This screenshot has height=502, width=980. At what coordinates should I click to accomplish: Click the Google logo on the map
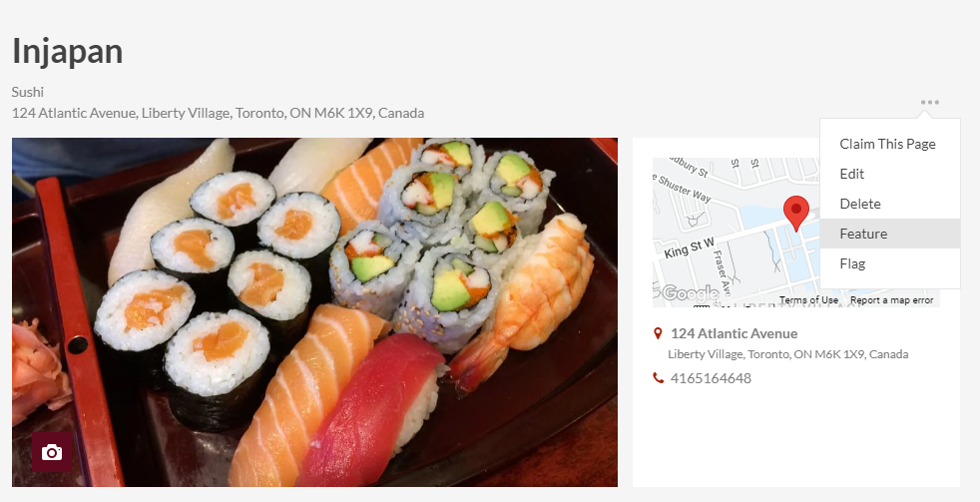690,293
